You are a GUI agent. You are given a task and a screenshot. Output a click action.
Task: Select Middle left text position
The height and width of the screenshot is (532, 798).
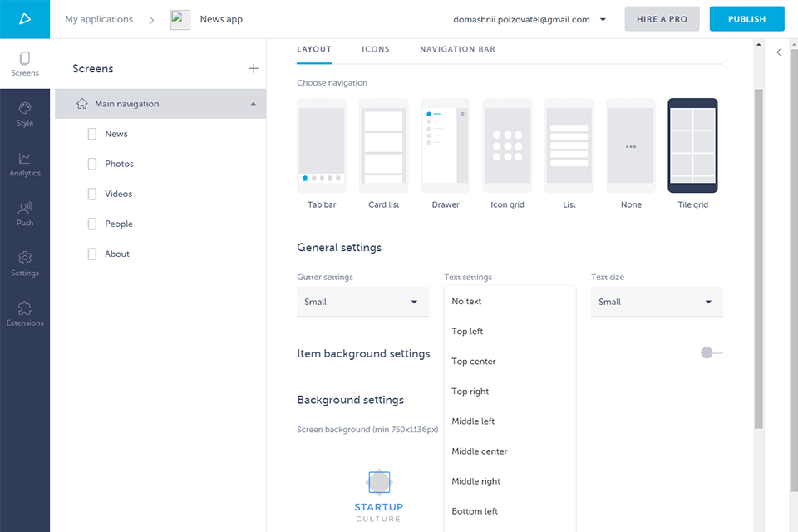pyautogui.click(x=510, y=421)
